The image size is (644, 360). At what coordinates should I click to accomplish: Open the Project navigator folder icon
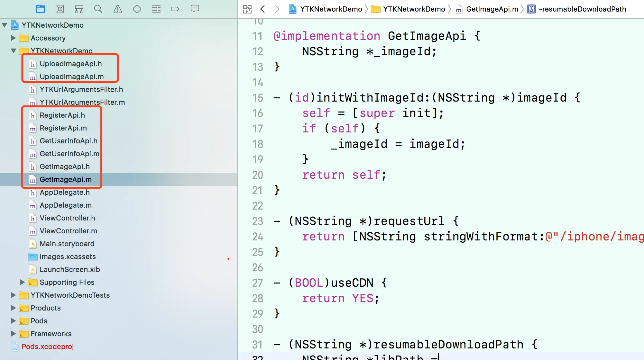click(x=41, y=9)
